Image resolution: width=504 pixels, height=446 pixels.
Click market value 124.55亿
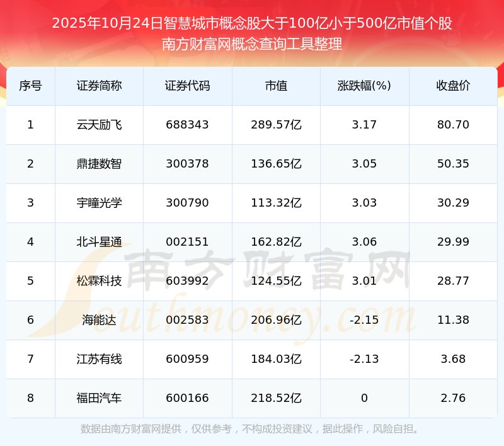click(276, 281)
